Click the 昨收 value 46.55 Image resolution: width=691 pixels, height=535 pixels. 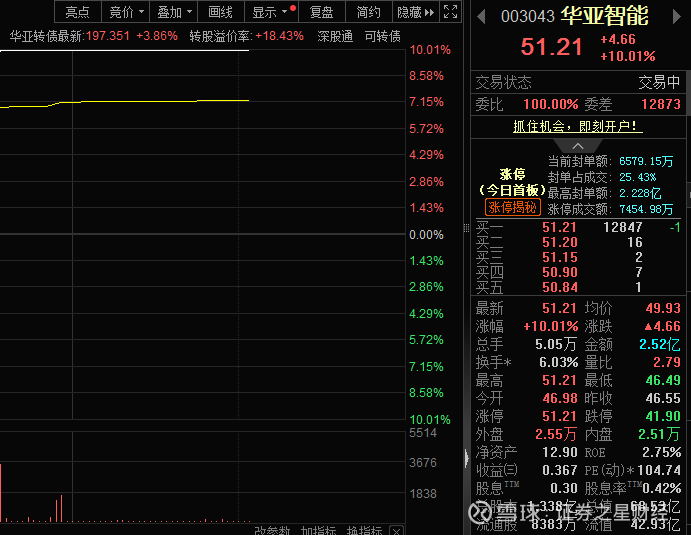pos(663,398)
